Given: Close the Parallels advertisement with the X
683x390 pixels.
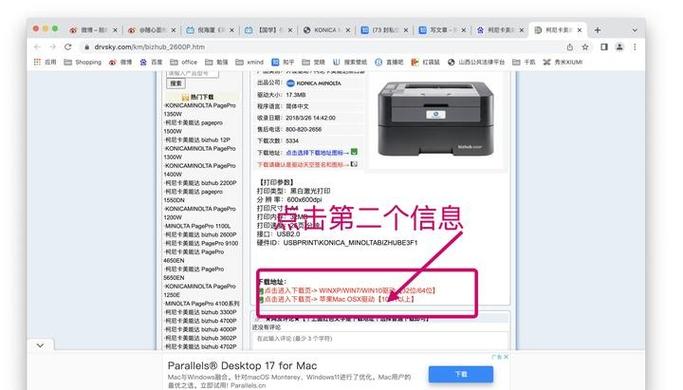Looking at the screenshot, I should (506, 356).
